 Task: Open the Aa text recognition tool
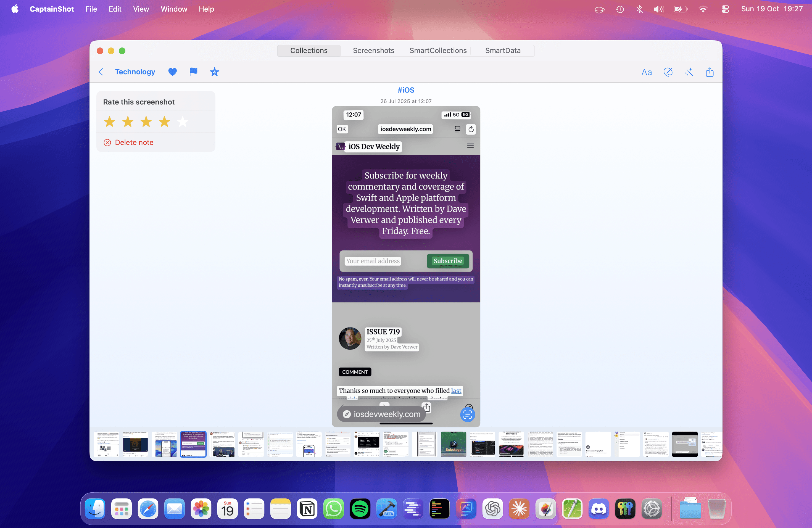[647, 72]
